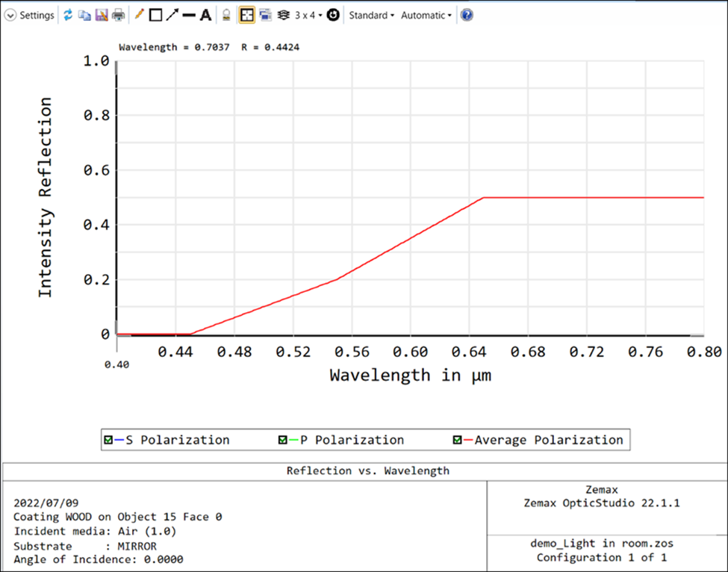Viewport: 728px width, 572px height.
Task: Open the Standard dropdown
Action: click(371, 16)
